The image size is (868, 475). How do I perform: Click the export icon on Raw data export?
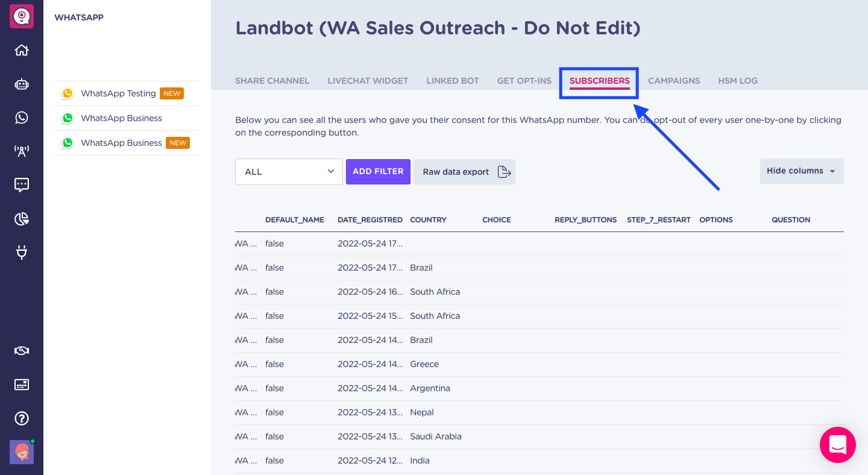click(504, 172)
